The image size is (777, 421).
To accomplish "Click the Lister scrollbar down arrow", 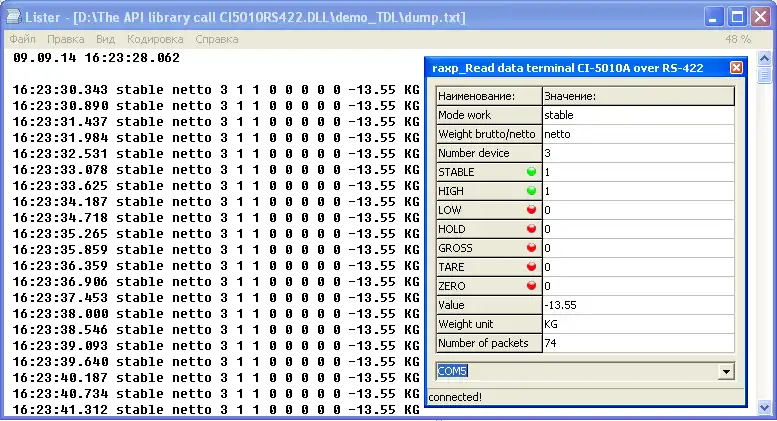I will tap(764, 408).
